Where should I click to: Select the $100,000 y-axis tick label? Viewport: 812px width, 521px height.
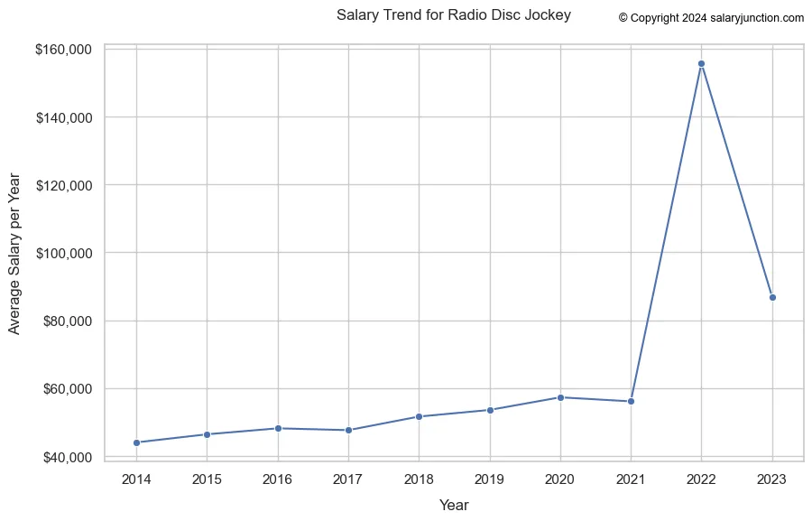click(x=63, y=253)
